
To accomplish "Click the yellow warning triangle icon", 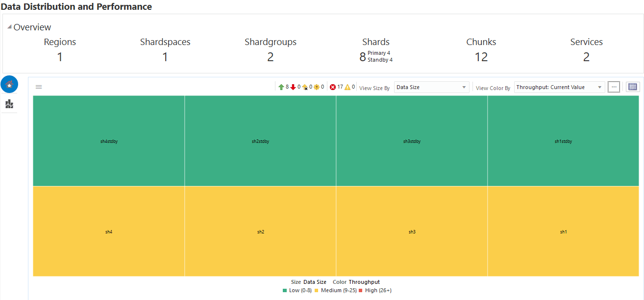I will 347,87.
